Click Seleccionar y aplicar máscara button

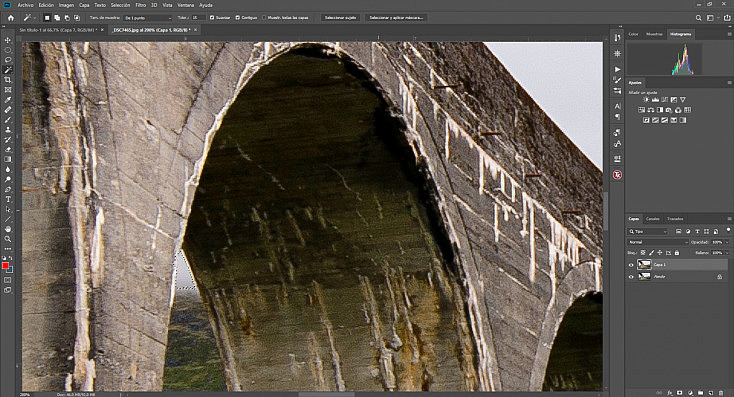point(396,18)
